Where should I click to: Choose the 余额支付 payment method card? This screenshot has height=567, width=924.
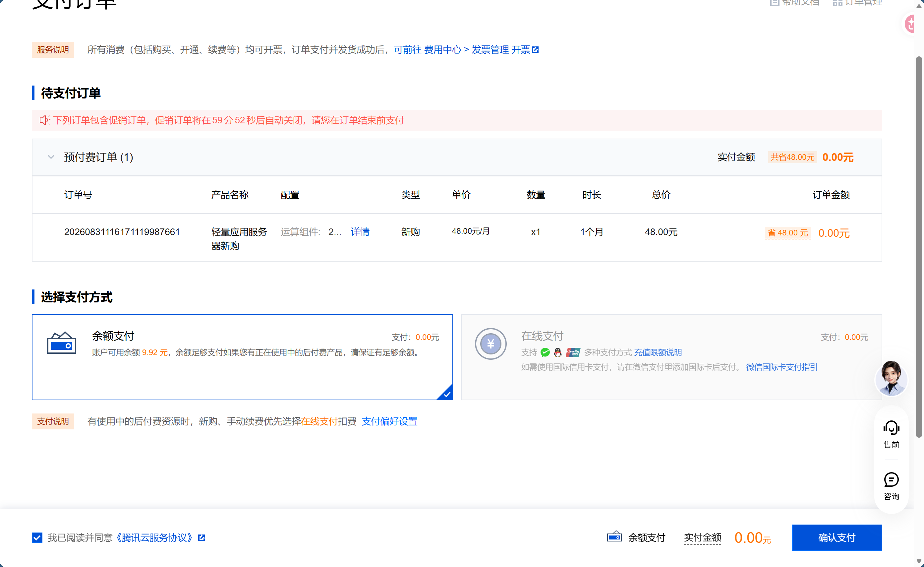tap(242, 357)
